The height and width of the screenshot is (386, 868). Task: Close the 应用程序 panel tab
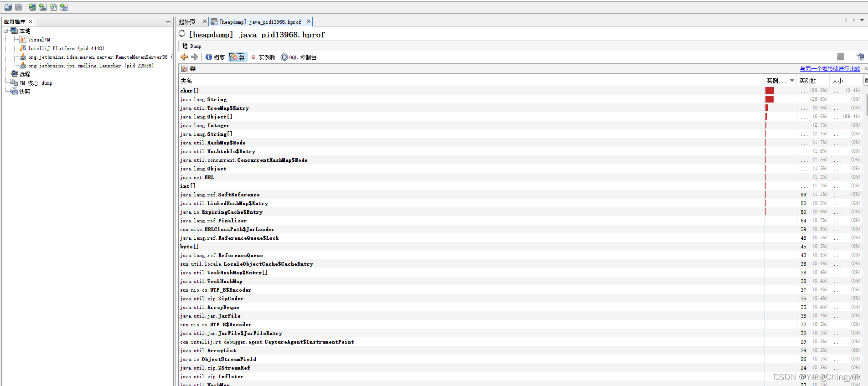pos(31,21)
